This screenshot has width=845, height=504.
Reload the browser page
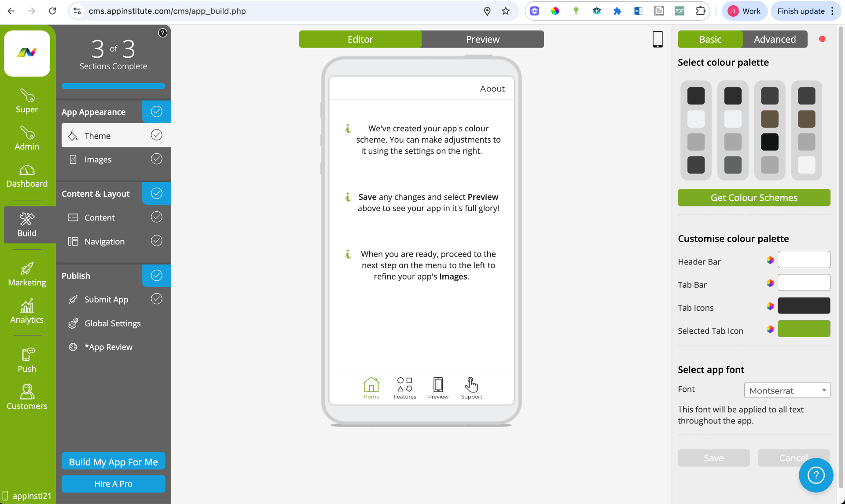click(x=52, y=11)
